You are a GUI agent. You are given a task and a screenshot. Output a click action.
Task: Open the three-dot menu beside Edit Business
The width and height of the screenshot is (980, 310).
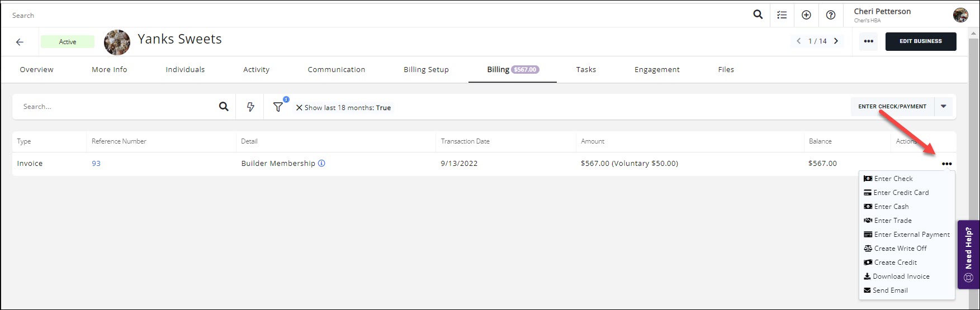(x=868, y=41)
